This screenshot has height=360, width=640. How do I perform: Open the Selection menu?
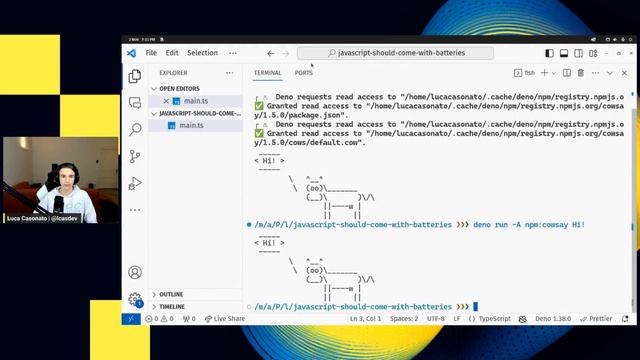coord(202,53)
